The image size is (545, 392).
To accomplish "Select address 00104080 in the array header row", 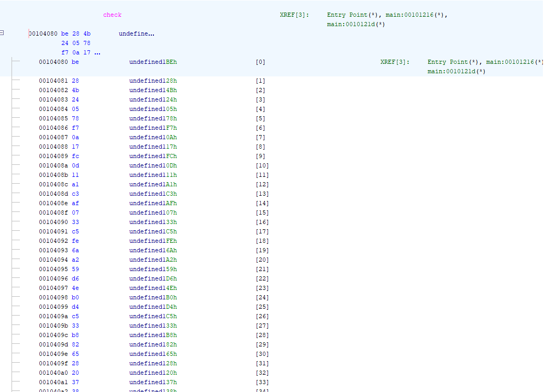I will pos(43,33).
